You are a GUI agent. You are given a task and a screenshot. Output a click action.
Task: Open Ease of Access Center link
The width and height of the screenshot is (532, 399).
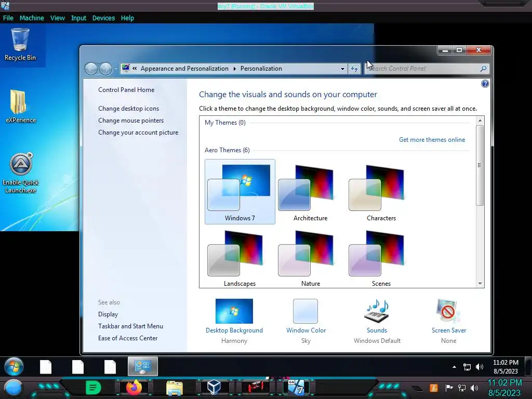(x=128, y=338)
